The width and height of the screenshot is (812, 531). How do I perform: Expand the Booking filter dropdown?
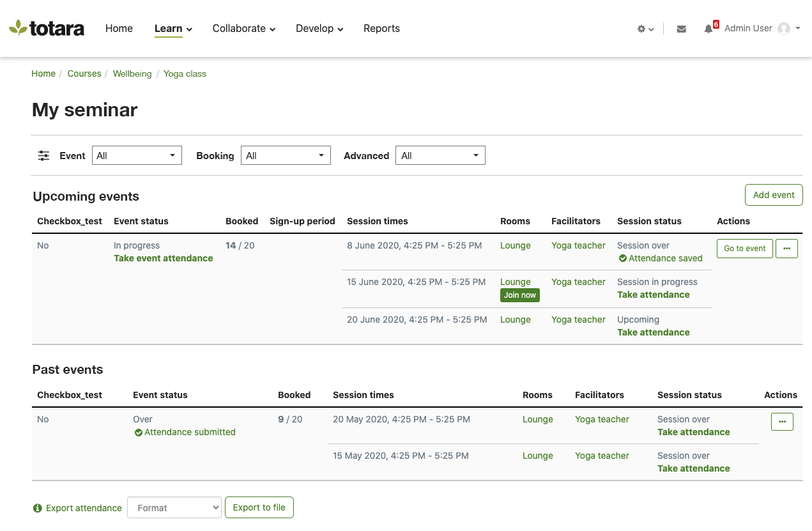[x=286, y=155]
